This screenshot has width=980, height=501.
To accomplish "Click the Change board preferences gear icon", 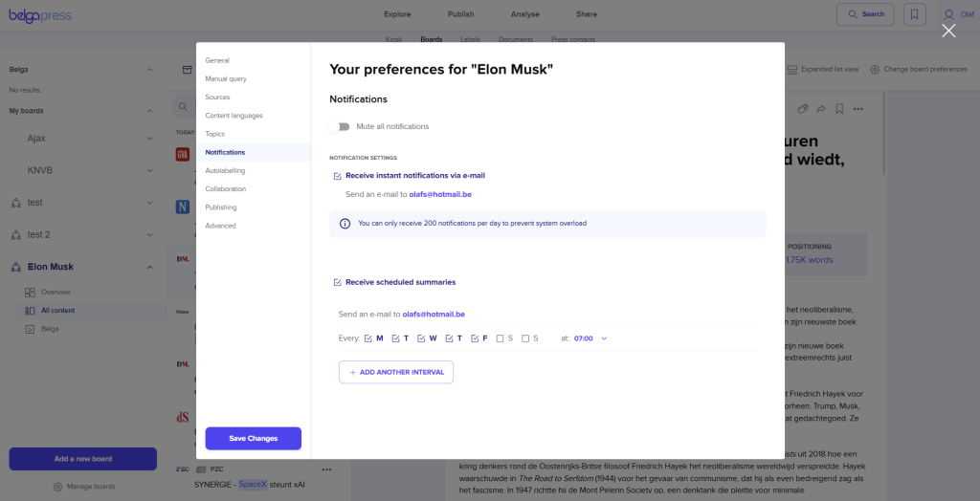I will pyautogui.click(x=875, y=70).
